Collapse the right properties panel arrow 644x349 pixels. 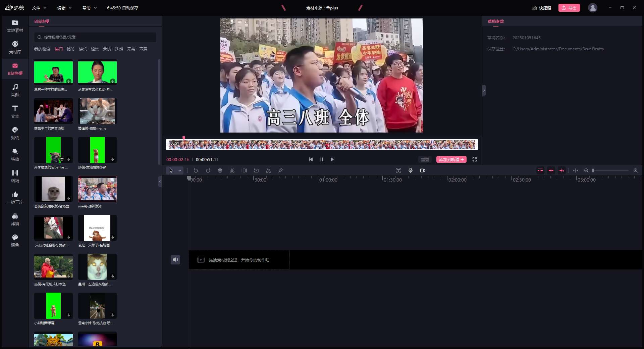point(484,90)
